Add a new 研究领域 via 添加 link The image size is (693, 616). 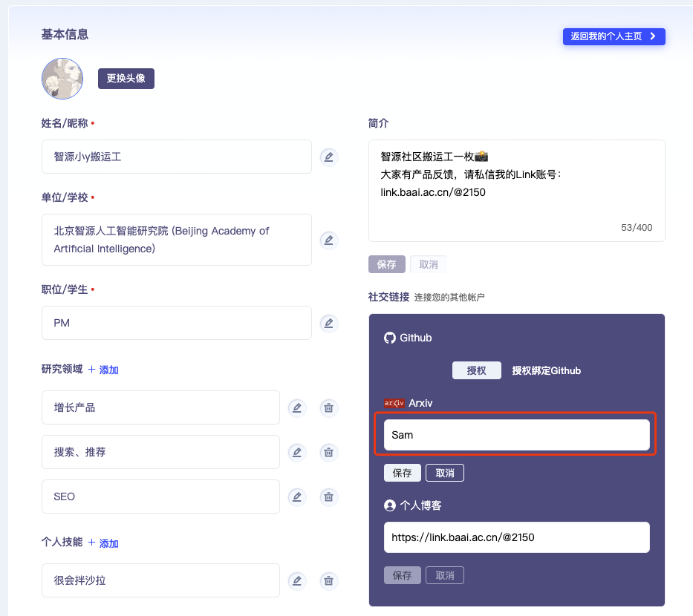pyautogui.click(x=103, y=370)
